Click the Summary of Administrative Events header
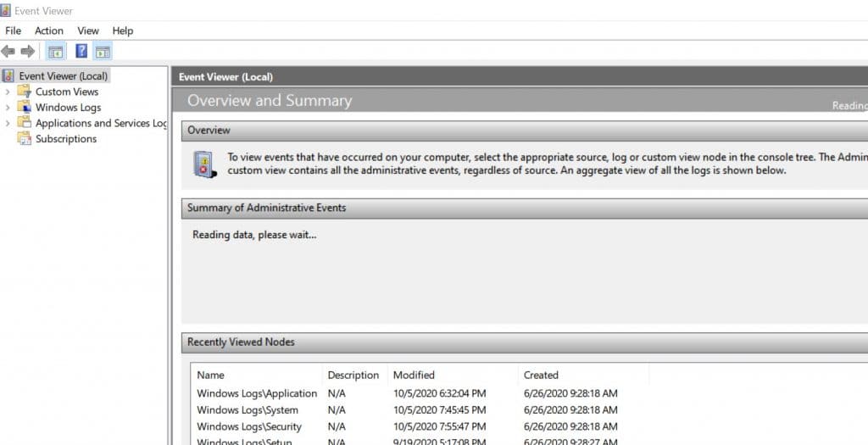 (266, 208)
